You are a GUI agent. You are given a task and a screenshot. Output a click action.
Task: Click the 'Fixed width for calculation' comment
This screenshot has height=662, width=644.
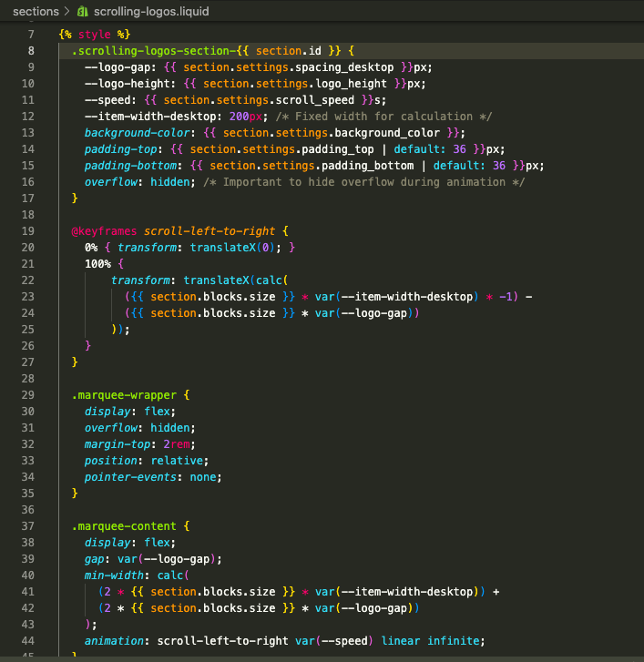pos(383,117)
